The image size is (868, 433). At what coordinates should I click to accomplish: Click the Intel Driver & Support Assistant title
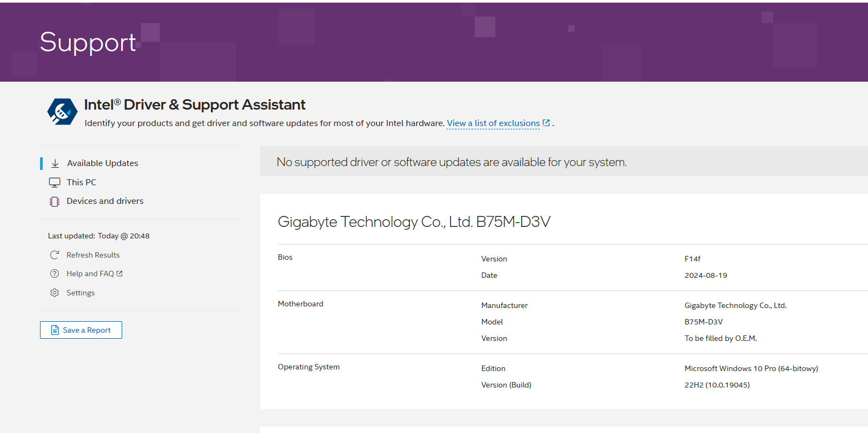(x=195, y=105)
